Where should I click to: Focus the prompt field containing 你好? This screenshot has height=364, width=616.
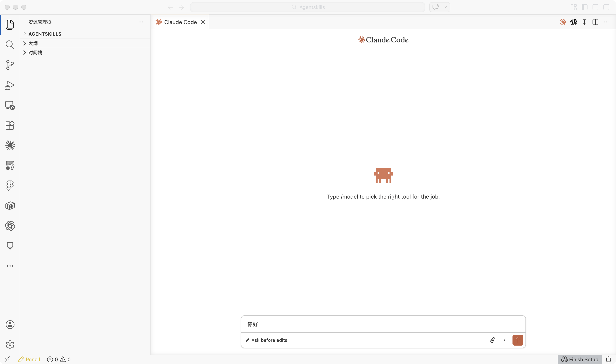pyautogui.click(x=383, y=324)
